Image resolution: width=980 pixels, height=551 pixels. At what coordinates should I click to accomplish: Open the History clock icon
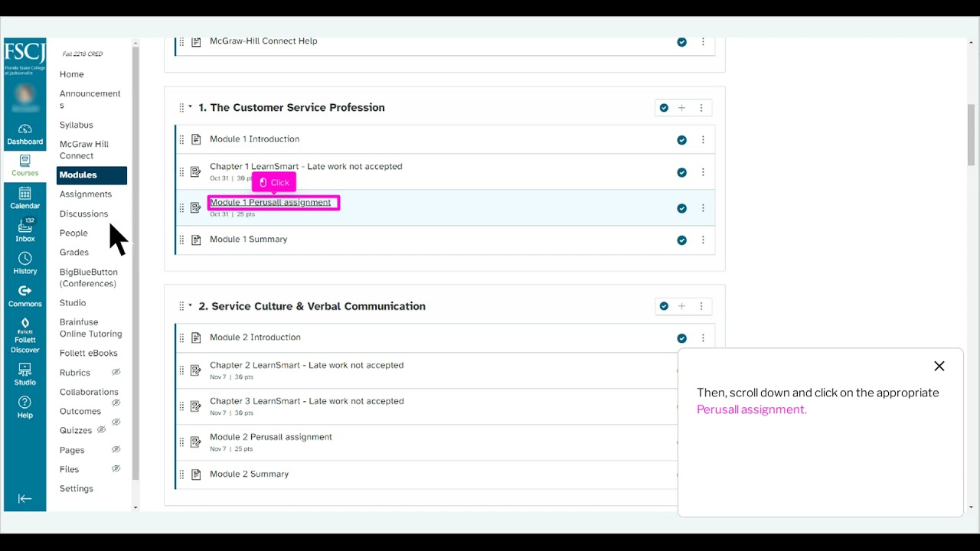[x=24, y=263]
